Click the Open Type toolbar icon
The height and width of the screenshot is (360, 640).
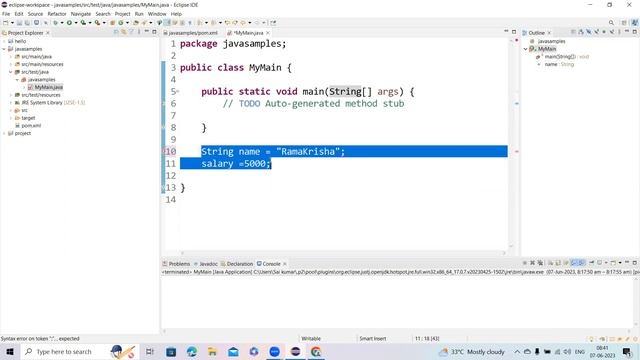(136, 23)
